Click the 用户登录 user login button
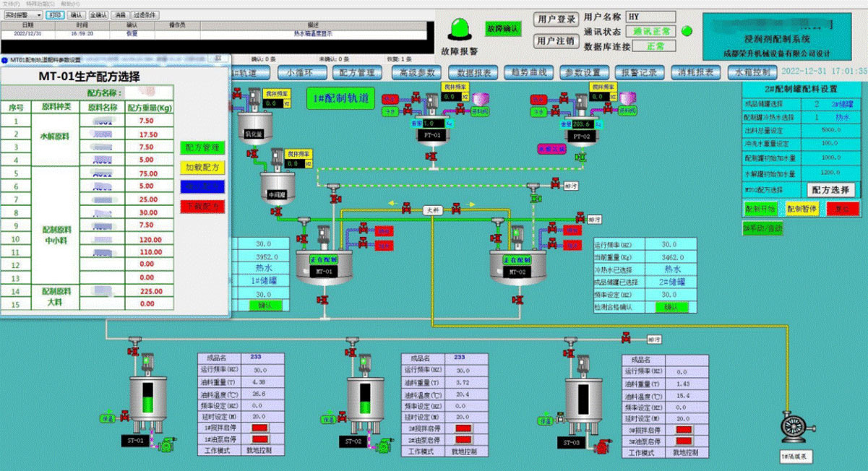 (556, 19)
